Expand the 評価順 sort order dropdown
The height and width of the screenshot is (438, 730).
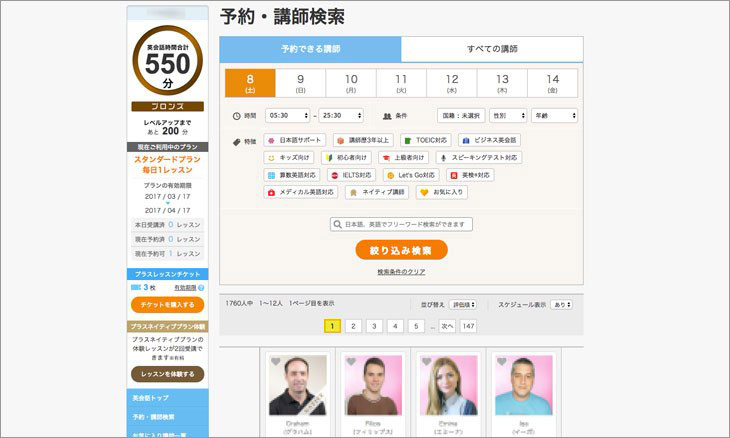(x=462, y=304)
